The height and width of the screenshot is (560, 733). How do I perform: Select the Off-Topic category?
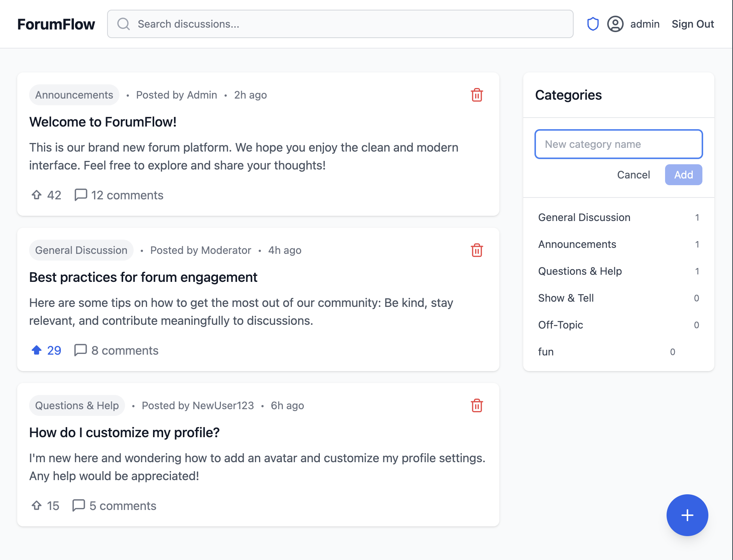point(618,325)
